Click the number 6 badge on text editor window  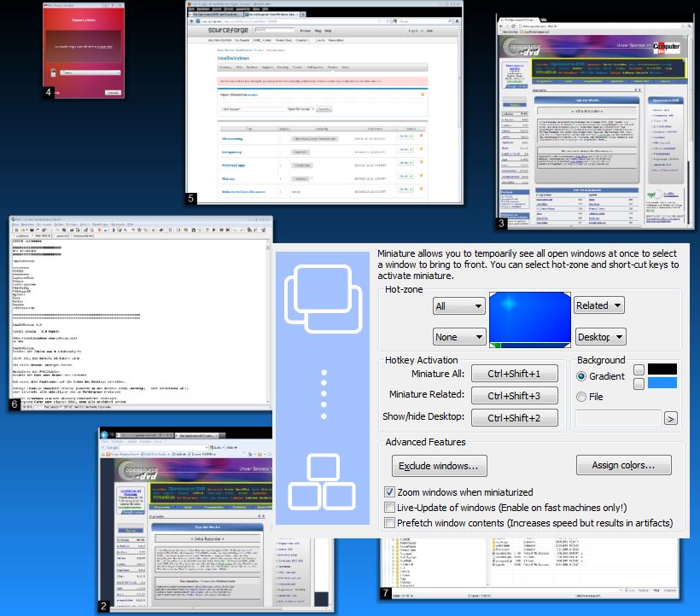[15, 404]
